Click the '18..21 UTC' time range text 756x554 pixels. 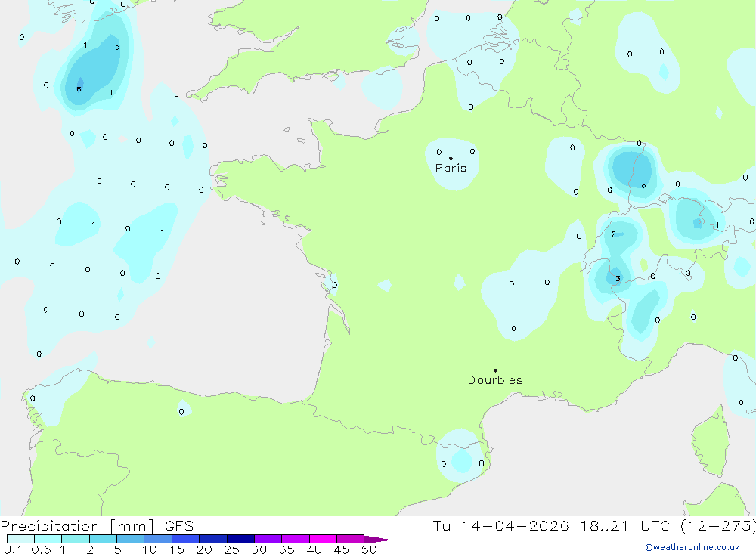pos(625,525)
